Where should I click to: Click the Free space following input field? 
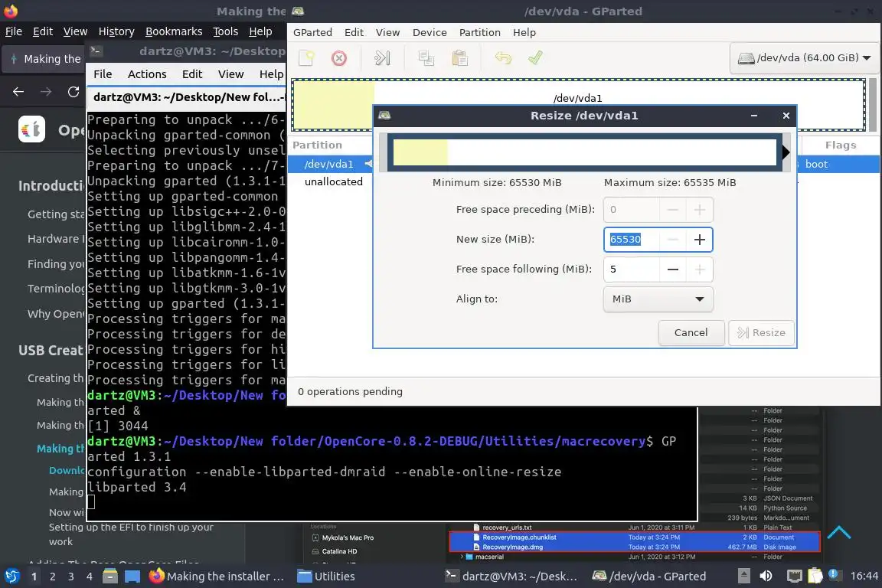coord(632,269)
